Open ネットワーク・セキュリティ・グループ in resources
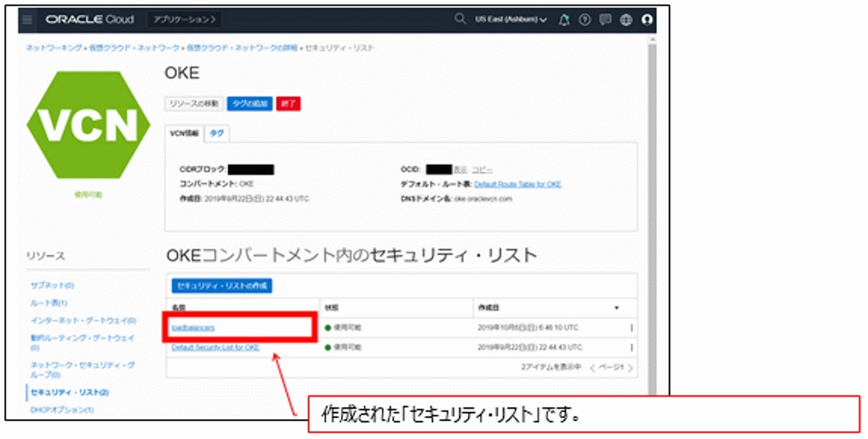This screenshot has width=868, height=439. (82, 370)
